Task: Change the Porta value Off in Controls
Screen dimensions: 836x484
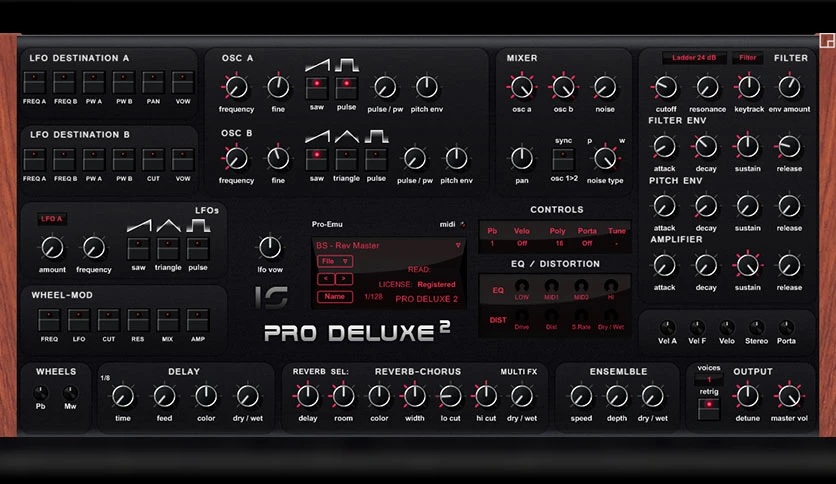Action: pos(587,243)
